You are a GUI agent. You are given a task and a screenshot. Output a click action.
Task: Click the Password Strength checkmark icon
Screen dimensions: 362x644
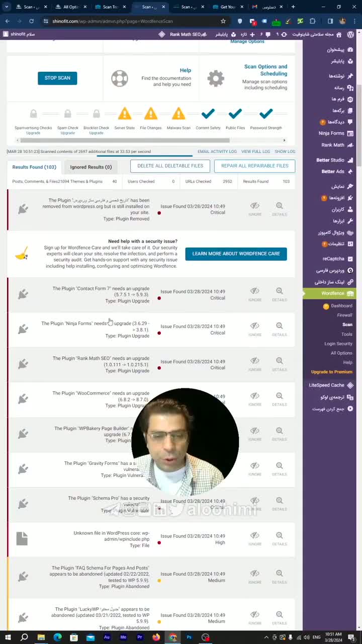coord(266,114)
